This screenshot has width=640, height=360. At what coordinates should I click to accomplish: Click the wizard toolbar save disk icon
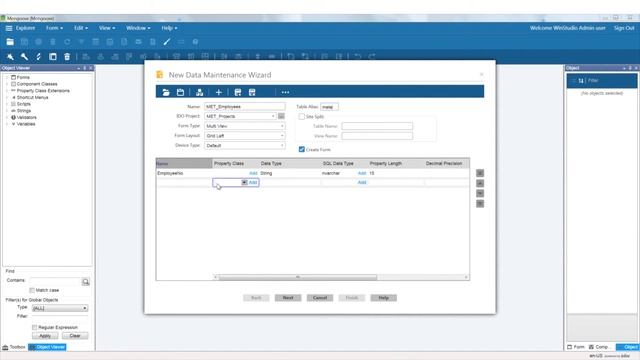click(180, 92)
